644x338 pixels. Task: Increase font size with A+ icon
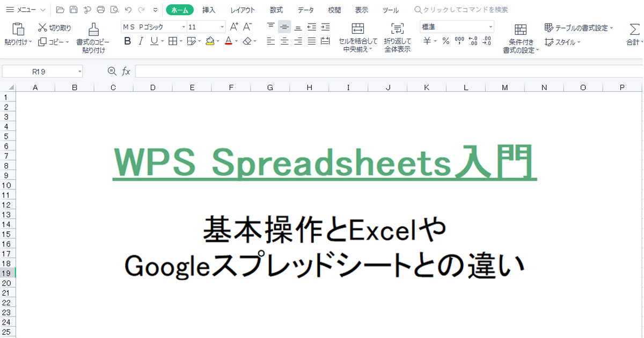click(x=234, y=27)
